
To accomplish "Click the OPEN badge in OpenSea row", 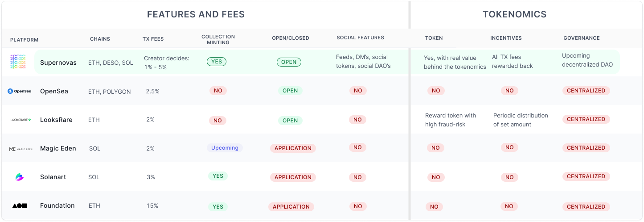I will click(x=290, y=91).
